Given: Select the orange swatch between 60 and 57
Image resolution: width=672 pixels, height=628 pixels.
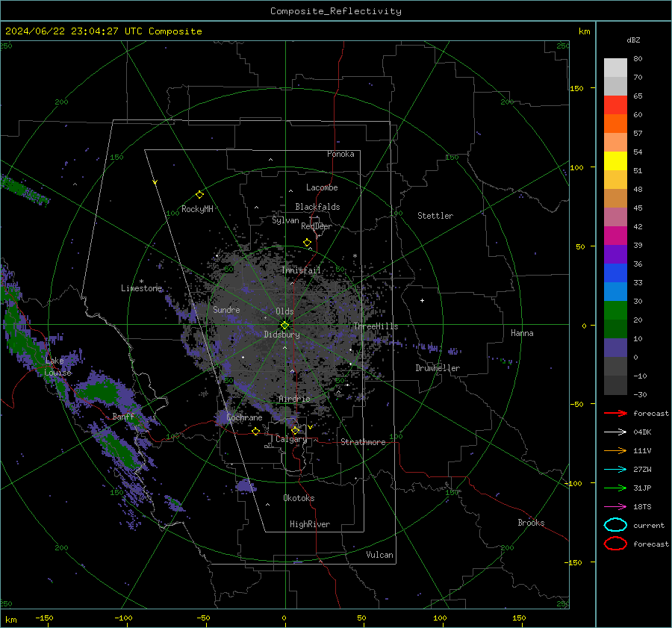Looking at the screenshot, I should point(615,123).
